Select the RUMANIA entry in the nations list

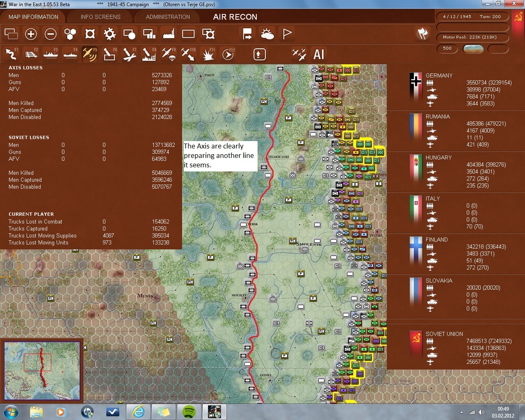click(x=456, y=130)
